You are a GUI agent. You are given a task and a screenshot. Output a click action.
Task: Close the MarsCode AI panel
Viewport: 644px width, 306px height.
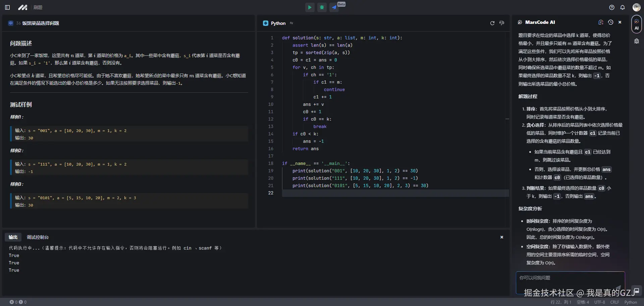620,22
